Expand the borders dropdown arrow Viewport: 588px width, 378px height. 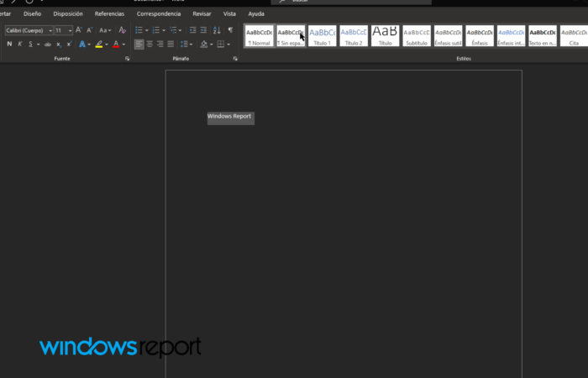[228, 45]
